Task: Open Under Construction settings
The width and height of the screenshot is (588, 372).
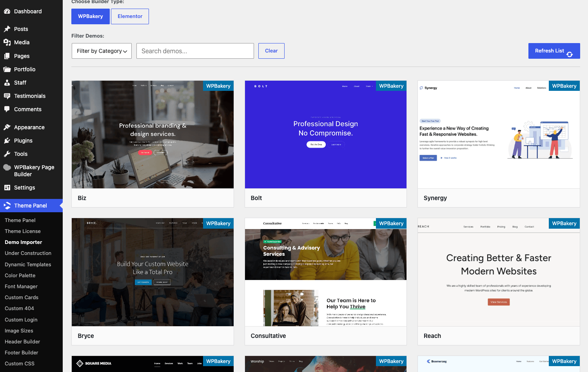Action: 28,253
